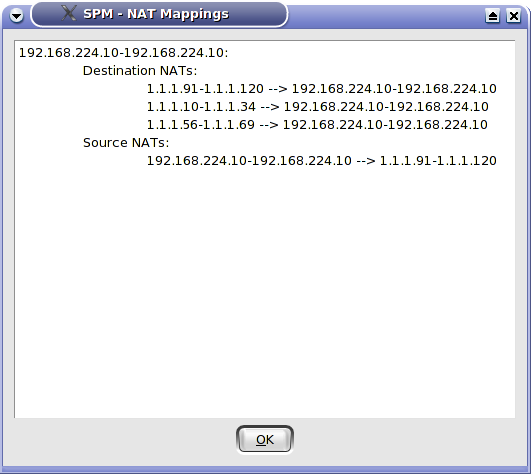531x474 pixels.
Task: Click the target address in the 1.1.1.56-1.1.1.69 row
Action: (385, 125)
